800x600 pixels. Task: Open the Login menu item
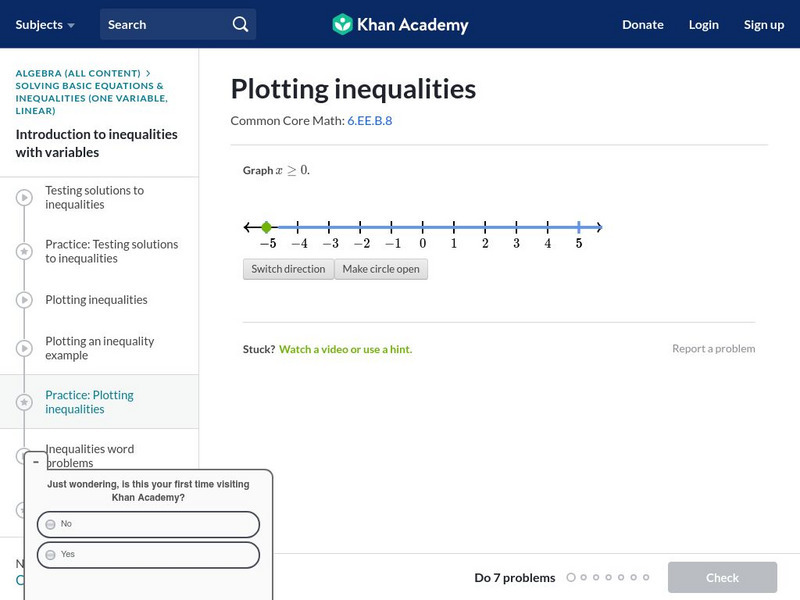click(703, 24)
